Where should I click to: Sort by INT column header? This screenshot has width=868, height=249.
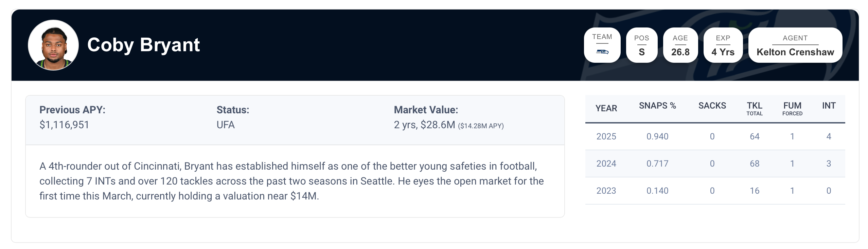(x=829, y=106)
